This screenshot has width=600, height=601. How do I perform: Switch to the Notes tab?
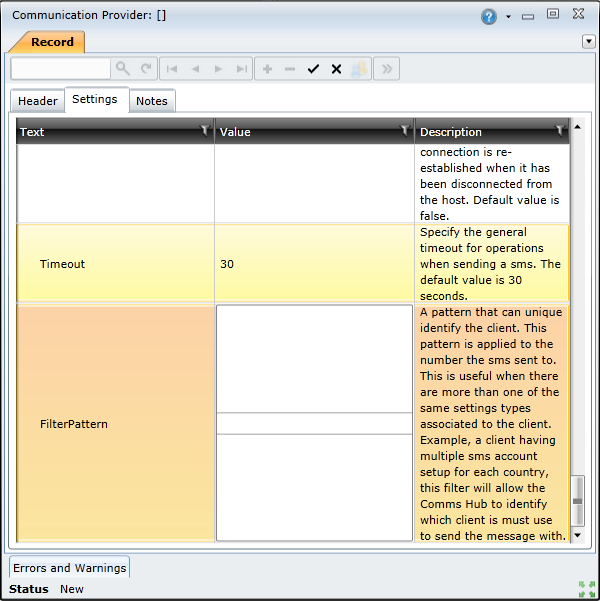[152, 101]
